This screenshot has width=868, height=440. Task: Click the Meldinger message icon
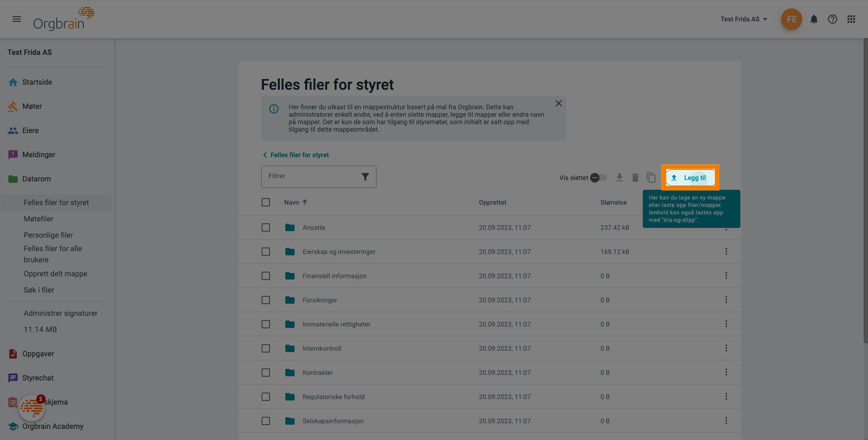tap(13, 155)
